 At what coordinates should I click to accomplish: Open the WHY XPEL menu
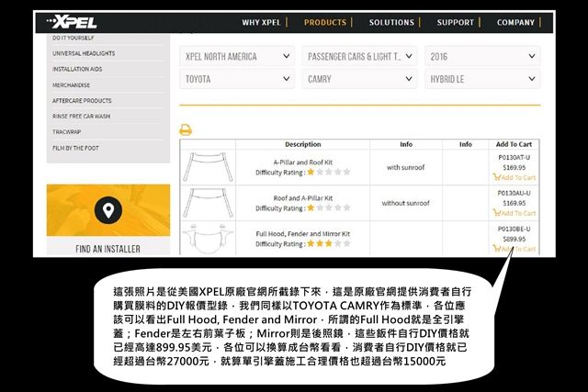(261, 22)
